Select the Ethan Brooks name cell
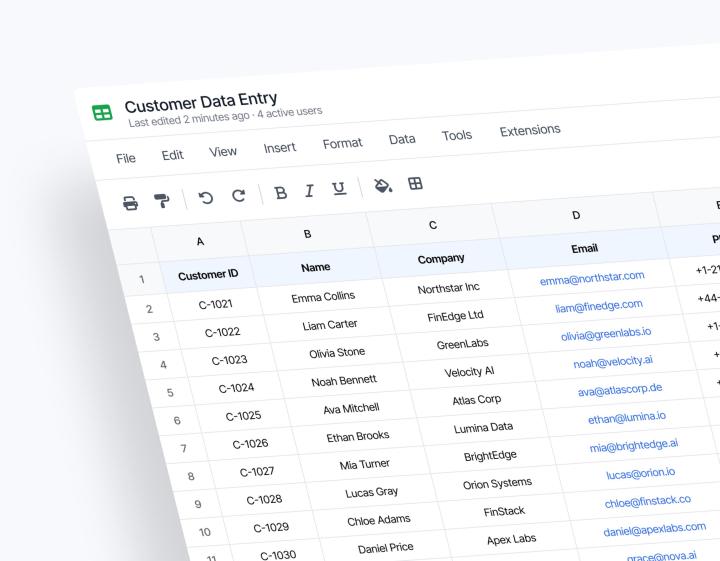The width and height of the screenshot is (720, 561). point(358,437)
